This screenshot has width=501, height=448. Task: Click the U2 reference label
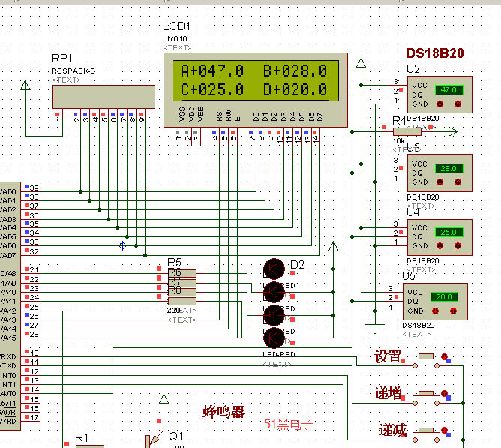point(413,69)
